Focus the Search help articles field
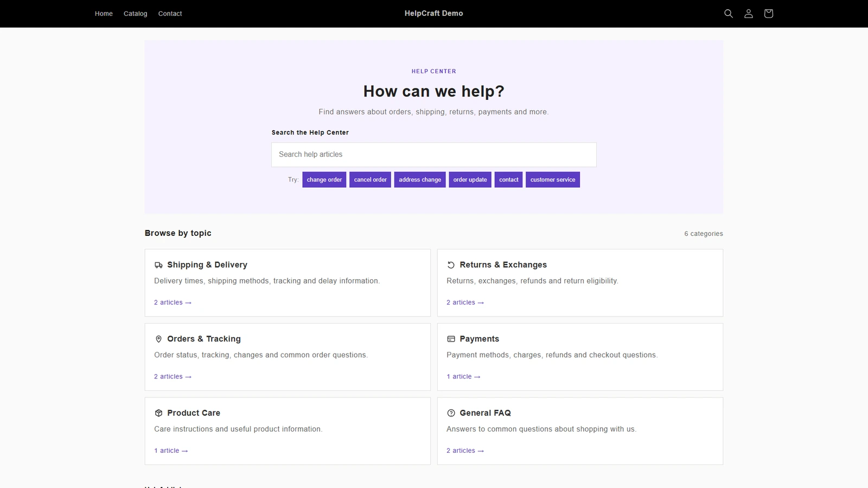The width and height of the screenshot is (868, 488). click(433, 155)
